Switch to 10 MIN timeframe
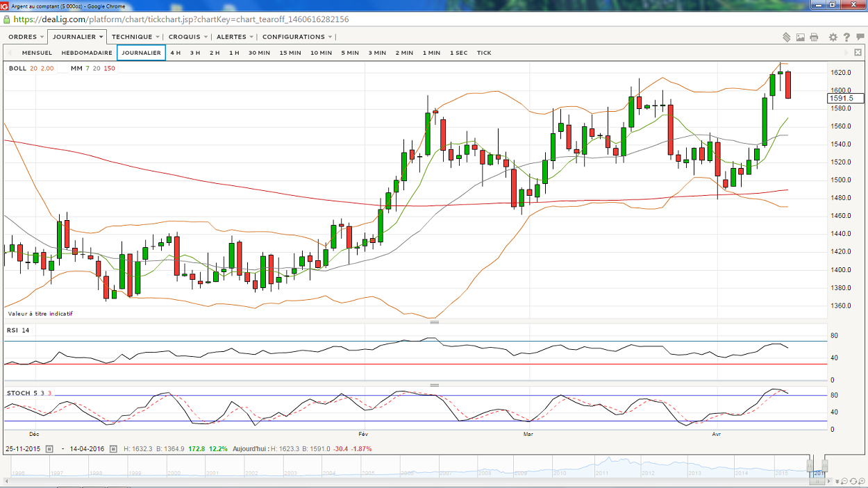Screen dimensions: 868x488 tap(322, 53)
